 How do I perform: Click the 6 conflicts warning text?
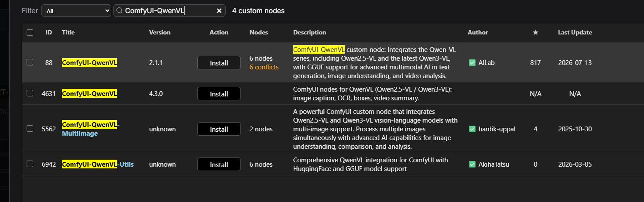coord(264,67)
